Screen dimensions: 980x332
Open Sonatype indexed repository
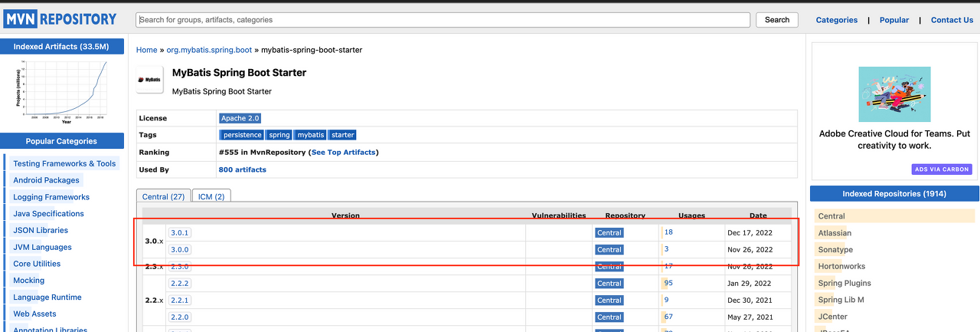[835, 250]
